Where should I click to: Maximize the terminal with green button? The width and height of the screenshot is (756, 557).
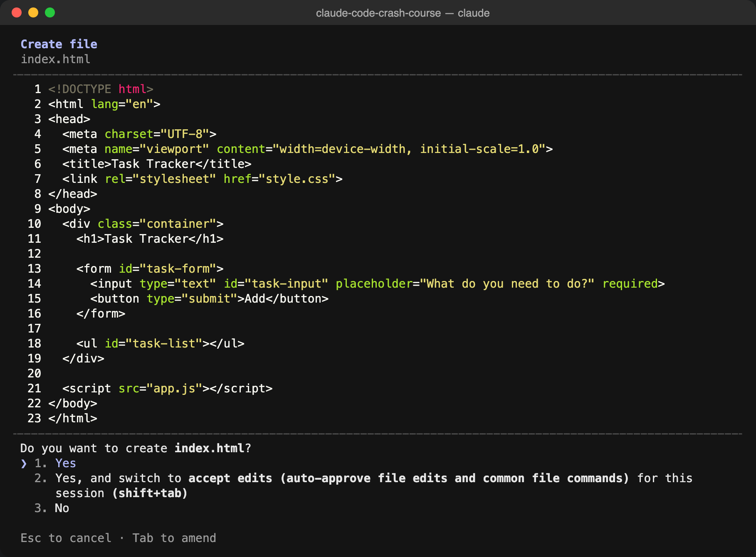click(50, 12)
